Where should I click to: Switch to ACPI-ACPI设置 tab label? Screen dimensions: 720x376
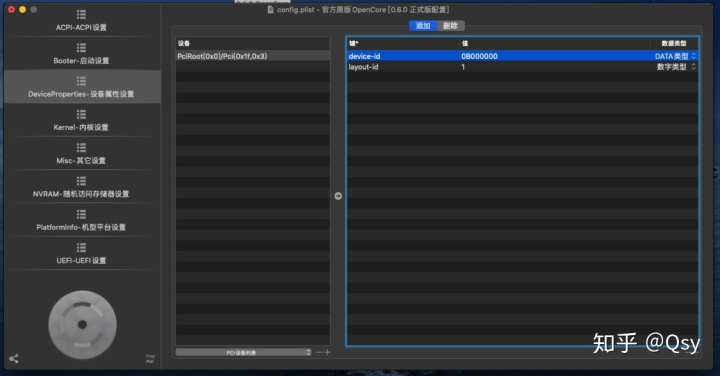[81, 28]
